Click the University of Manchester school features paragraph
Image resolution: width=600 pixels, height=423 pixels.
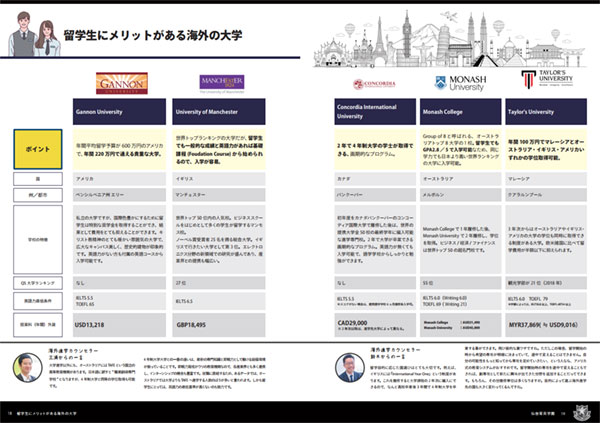(x=218, y=240)
